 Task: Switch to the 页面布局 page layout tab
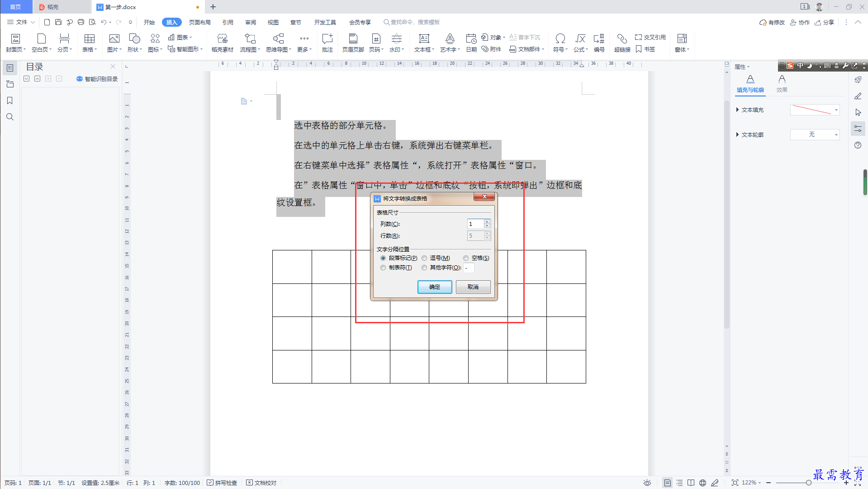200,22
